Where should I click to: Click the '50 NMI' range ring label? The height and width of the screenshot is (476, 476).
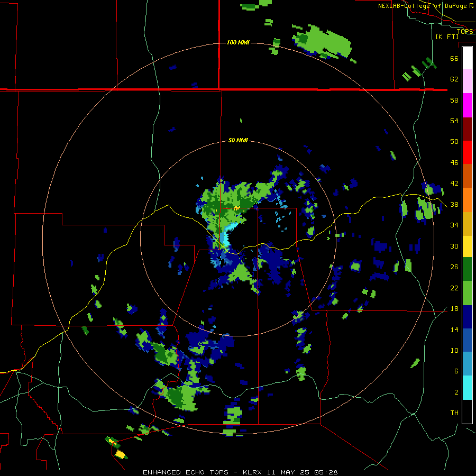[238, 140]
